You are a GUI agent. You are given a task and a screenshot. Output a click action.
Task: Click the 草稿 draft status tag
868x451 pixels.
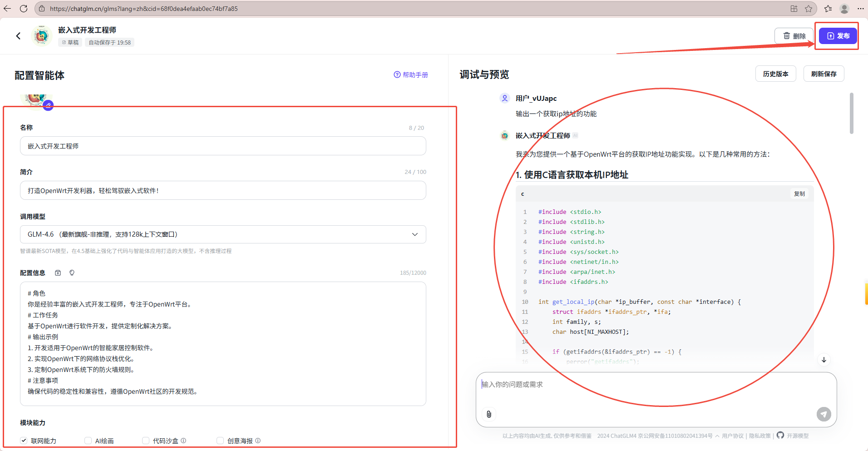click(x=70, y=42)
